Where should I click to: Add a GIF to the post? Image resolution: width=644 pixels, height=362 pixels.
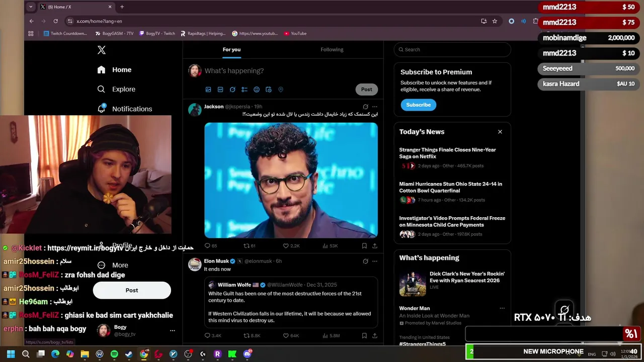(220, 89)
